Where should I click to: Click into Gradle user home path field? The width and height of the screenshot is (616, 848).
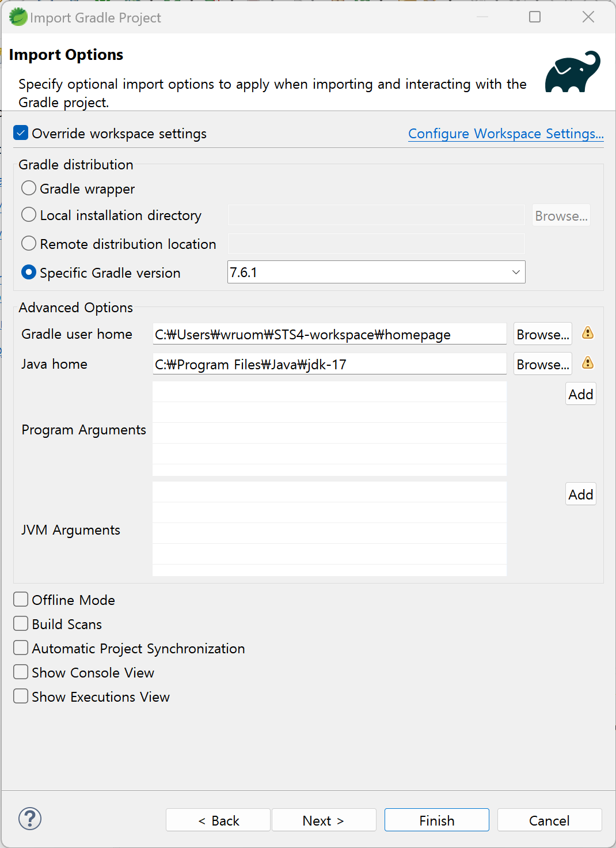pos(329,334)
